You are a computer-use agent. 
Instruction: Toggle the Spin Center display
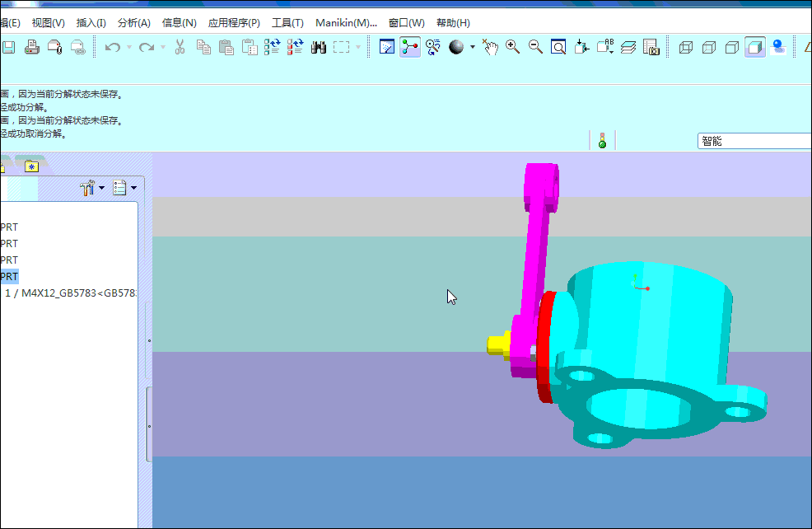(x=409, y=47)
